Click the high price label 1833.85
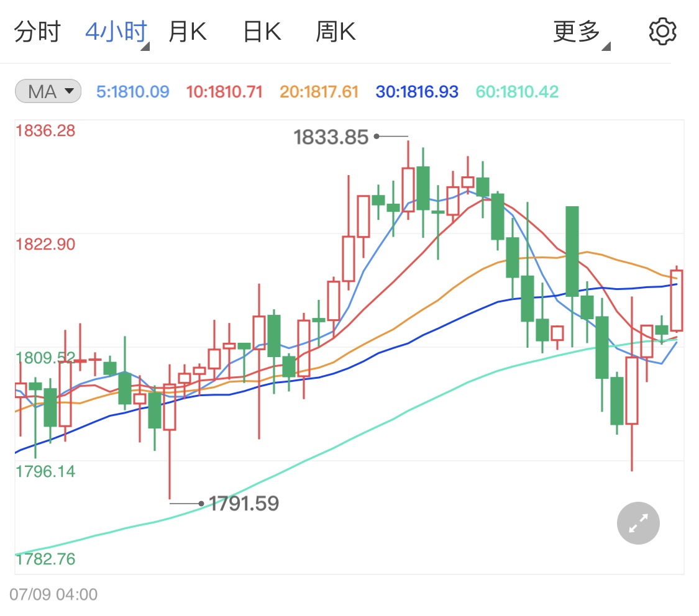This screenshot has width=699, height=616. (x=331, y=137)
